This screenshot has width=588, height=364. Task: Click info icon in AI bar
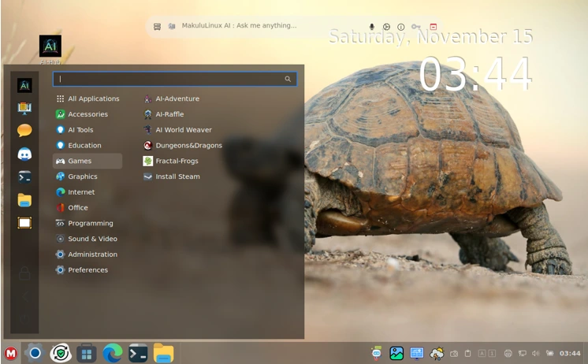[x=401, y=27]
